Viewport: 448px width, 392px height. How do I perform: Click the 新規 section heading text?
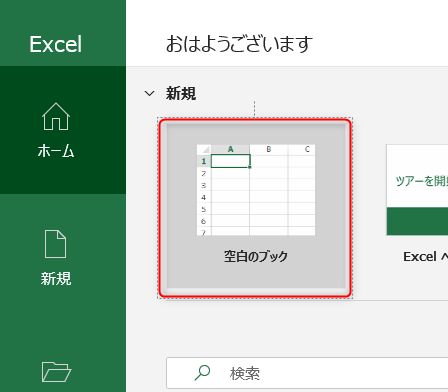pyautogui.click(x=181, y=93)
